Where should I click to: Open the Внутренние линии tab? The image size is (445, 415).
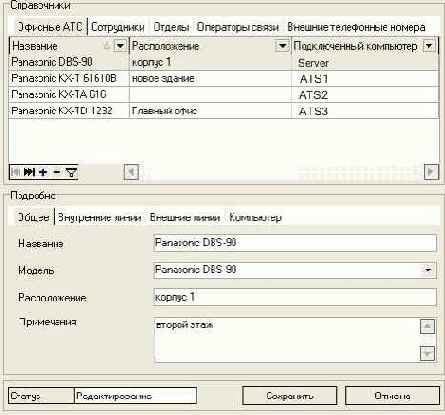[99, 218]
